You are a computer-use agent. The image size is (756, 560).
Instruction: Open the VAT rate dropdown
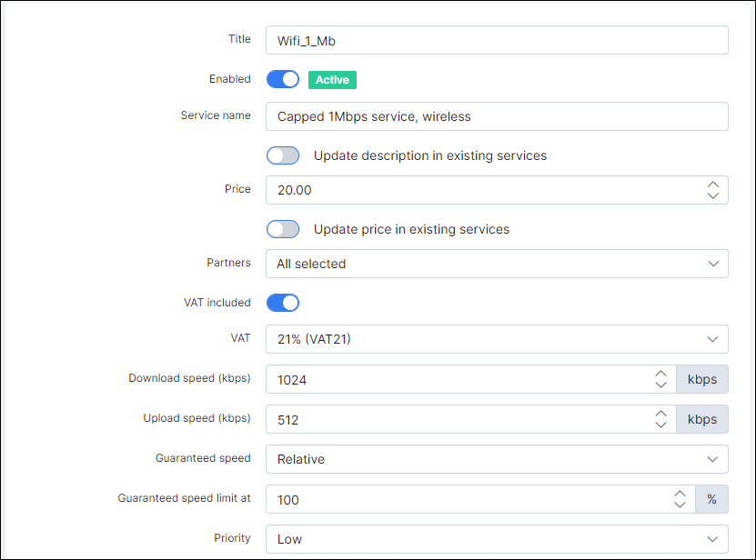pyautogui.click(x=497, y=338)
